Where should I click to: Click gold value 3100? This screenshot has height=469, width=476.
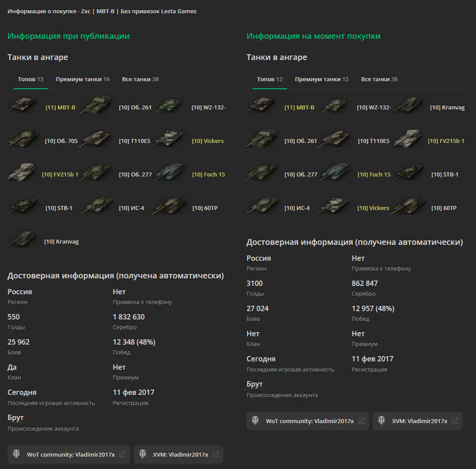(254, 283)
